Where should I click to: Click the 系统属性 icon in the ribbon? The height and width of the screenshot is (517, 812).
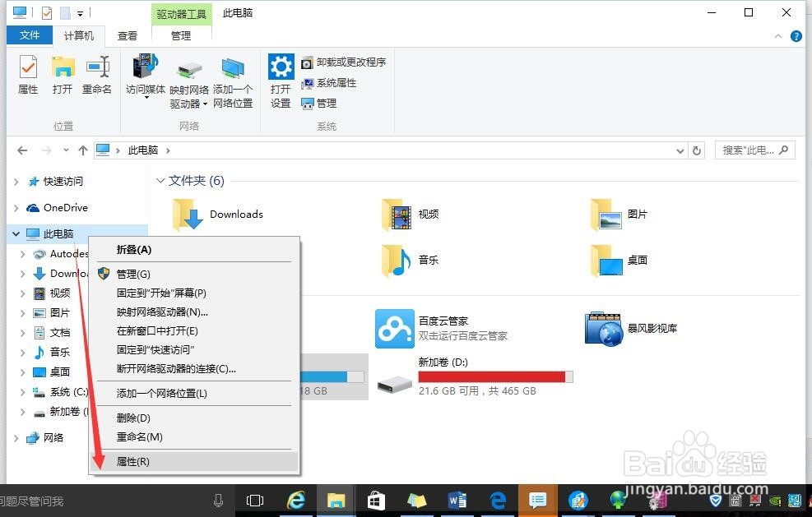(332, 82)
